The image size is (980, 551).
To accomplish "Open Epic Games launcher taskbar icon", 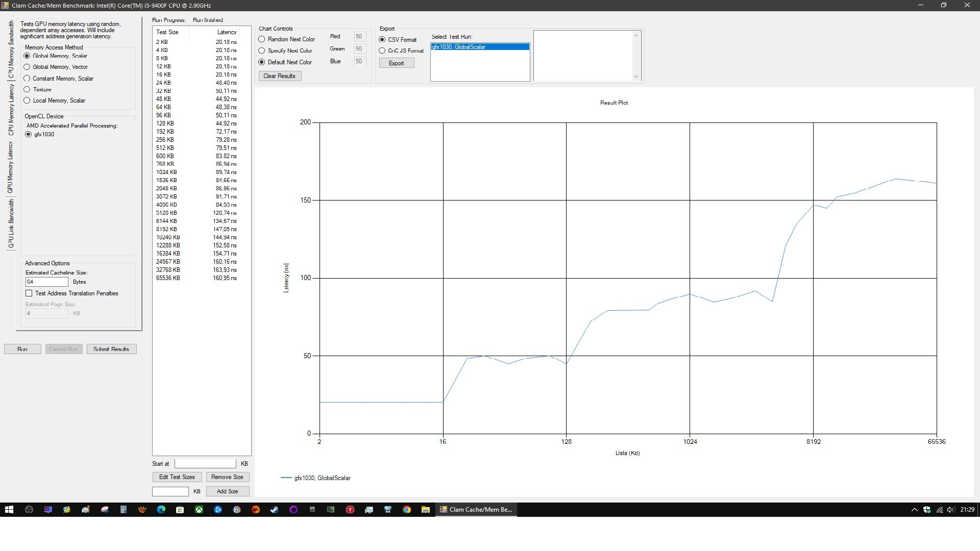I will tap(312, 509).
